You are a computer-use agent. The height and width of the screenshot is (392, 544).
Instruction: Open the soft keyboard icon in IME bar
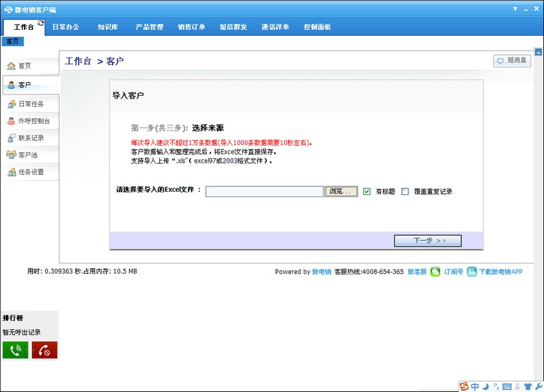click(507, 386)
